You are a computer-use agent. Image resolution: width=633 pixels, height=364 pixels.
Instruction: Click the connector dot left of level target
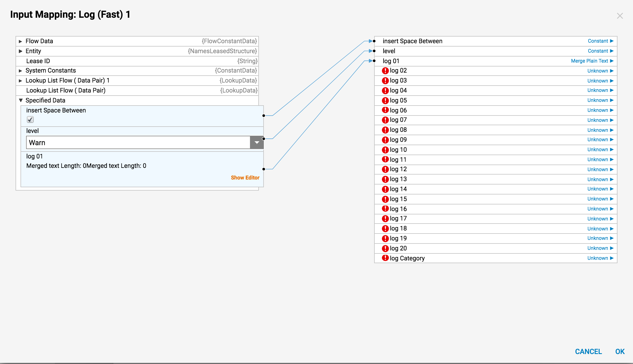coord(374,51)
